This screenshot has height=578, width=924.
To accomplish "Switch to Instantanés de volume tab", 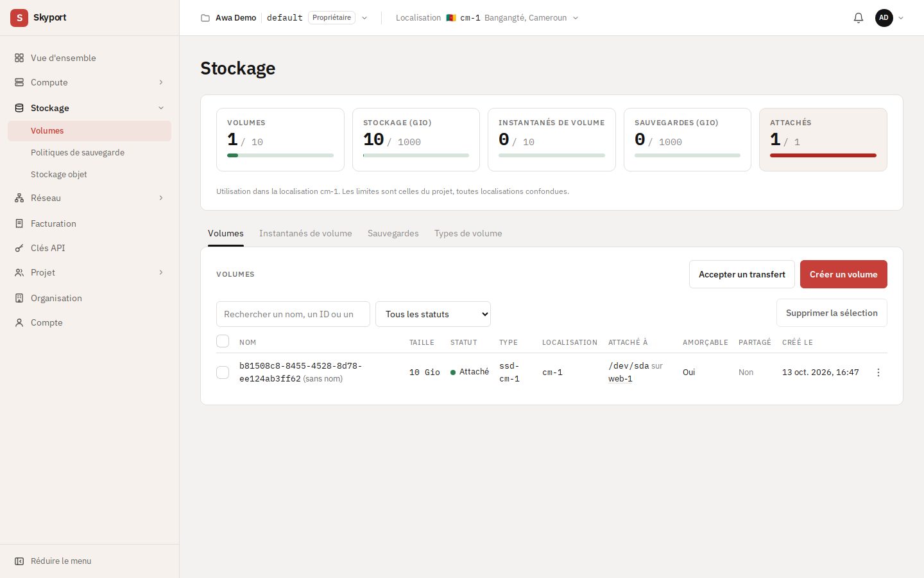I will tap(305, 233).
